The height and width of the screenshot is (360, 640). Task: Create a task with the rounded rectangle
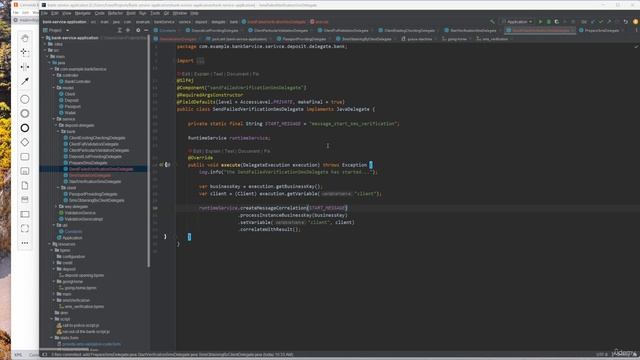[25, 157]
